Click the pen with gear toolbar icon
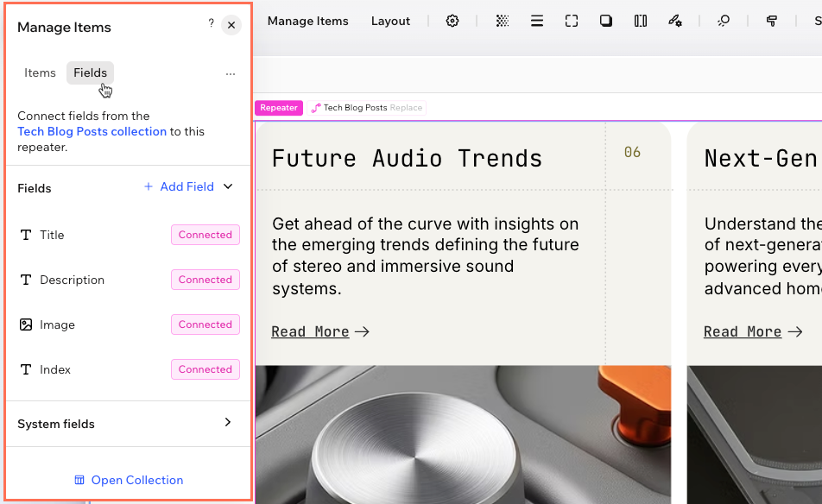The width and height of the screenshot is (822, 504). [x=675, y=21]
